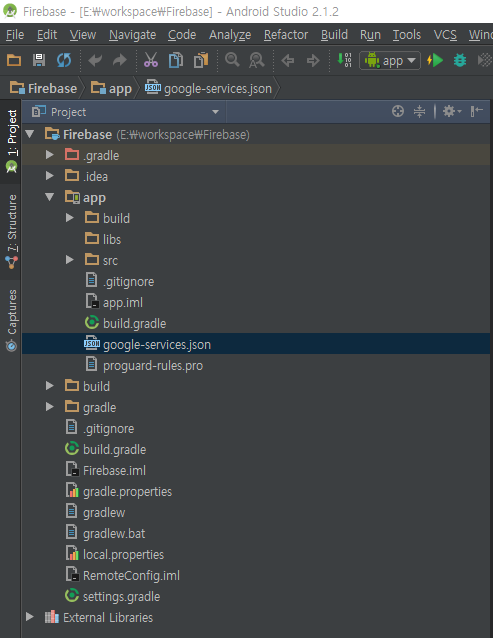The width and height of the screenshot is (493, 638).
Task: Open Project panel gear settings
Action: pyautogui.click(x=452, y=111)
